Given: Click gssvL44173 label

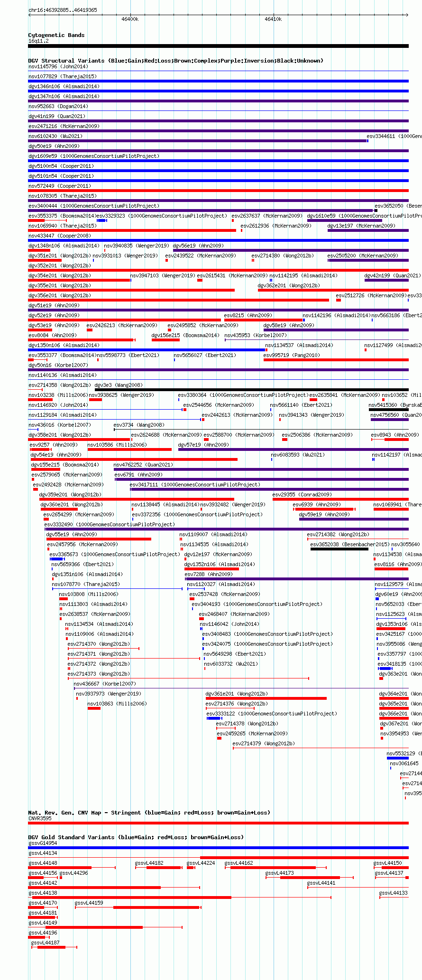Looking at the screenshot, I should coord(279,873).
